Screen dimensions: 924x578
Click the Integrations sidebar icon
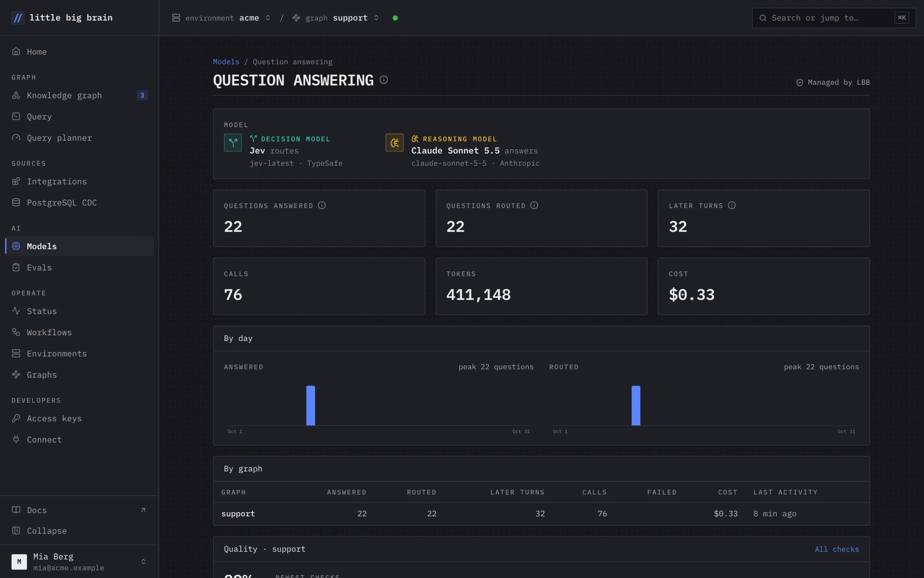tap(16, 181)
